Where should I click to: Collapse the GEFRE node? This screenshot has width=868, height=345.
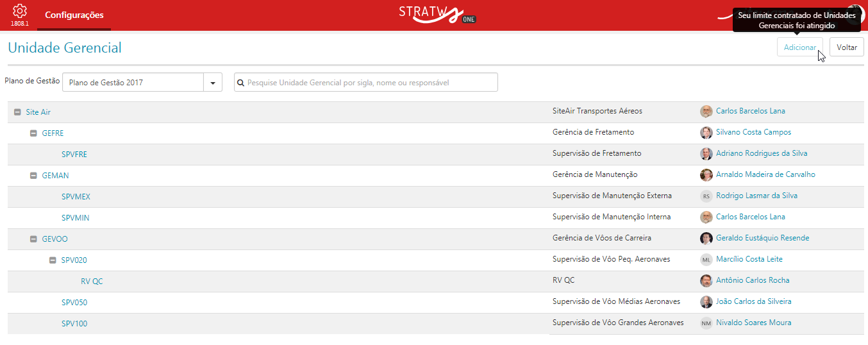33,133
